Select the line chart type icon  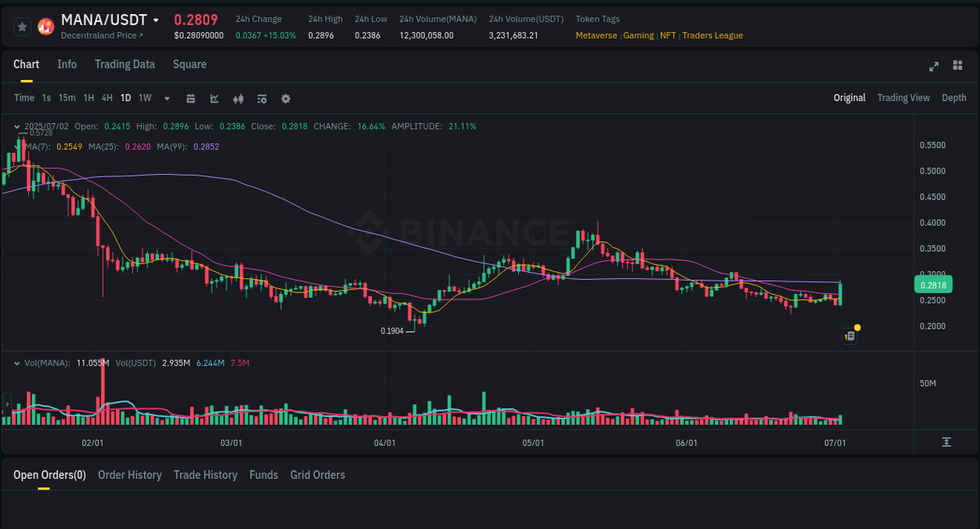pyautogui.click(x=213, y=98)
